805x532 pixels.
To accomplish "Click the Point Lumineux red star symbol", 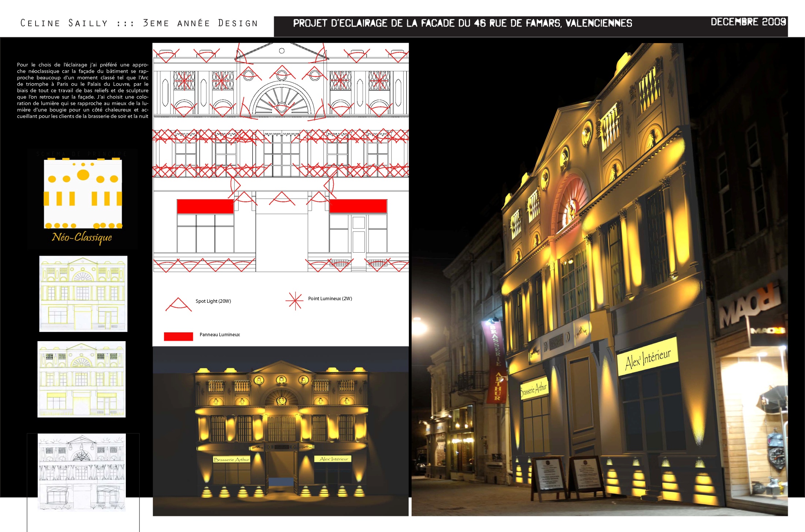I will pyautogui.click(x=295, y=301).
